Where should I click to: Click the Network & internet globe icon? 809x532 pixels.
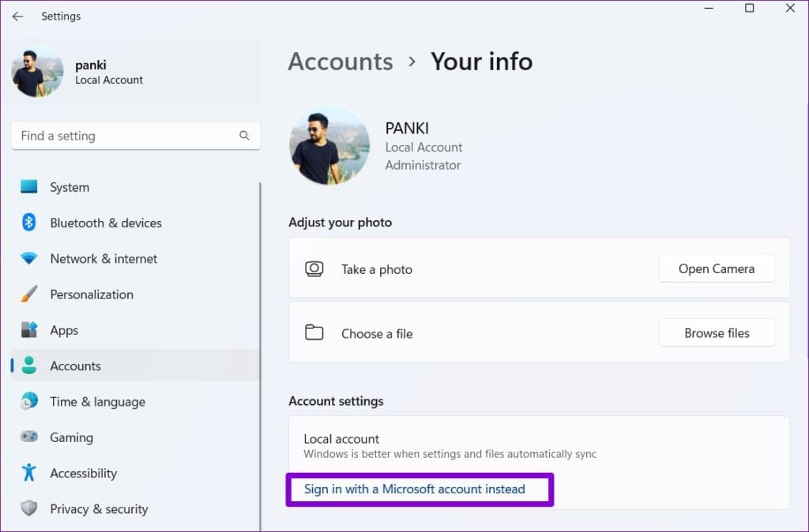pyautogui.click(x=29, y=258)
